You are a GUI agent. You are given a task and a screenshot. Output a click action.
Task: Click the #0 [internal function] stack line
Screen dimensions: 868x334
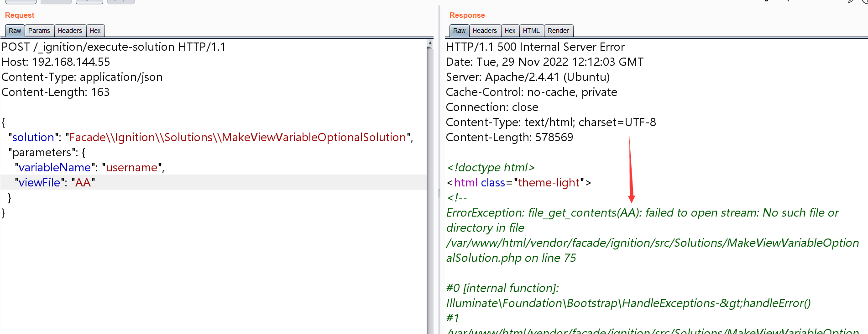coord(502,288)
